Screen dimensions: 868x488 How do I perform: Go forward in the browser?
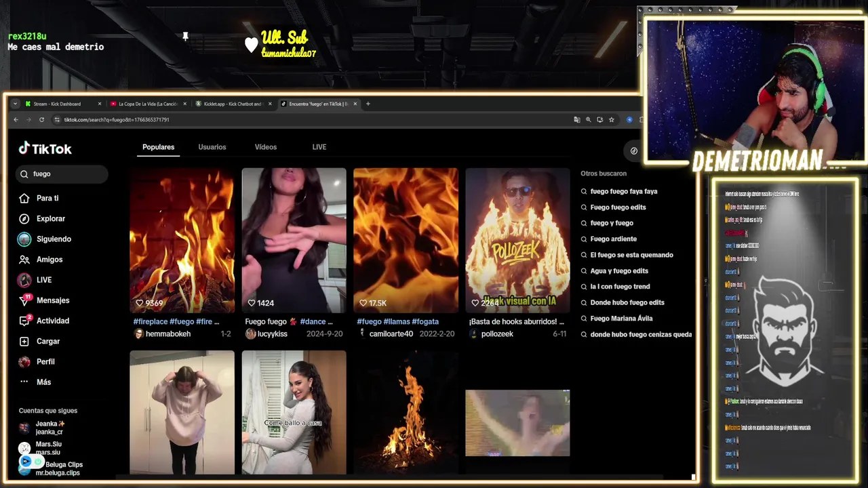point(28,119)
